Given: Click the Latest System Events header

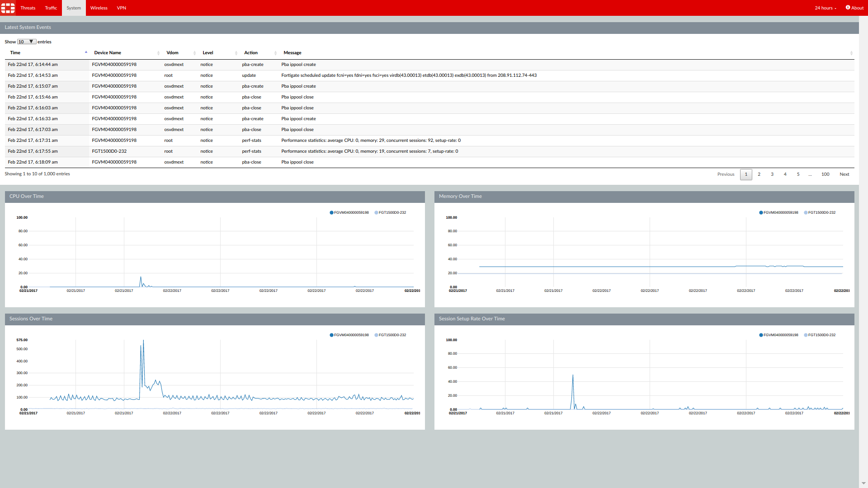Looking at the screenshot, I should (429, 28).
